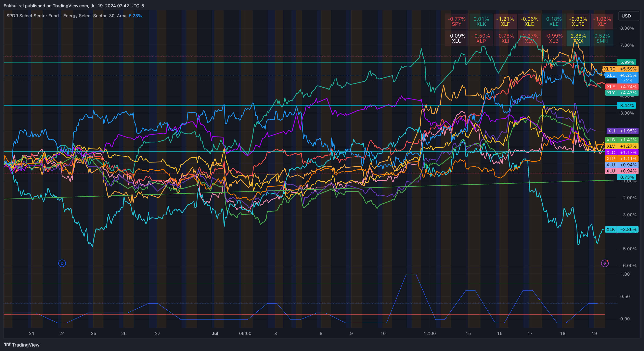Viewport: 644px width, 351px height.
Task: Click the purple lightning bolt icon
Action: click(605, 263)
